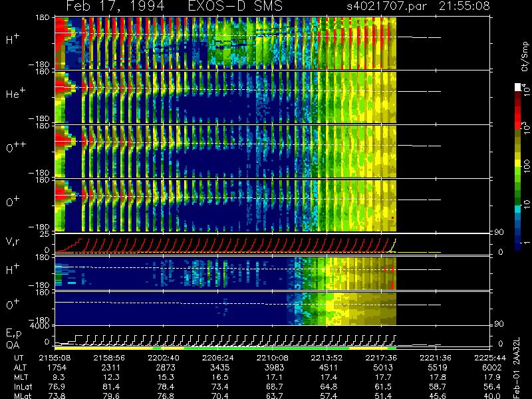Click the vertical 'Feb-01 2AA32L' stamp
532x399 pixels.
point(517,368)
